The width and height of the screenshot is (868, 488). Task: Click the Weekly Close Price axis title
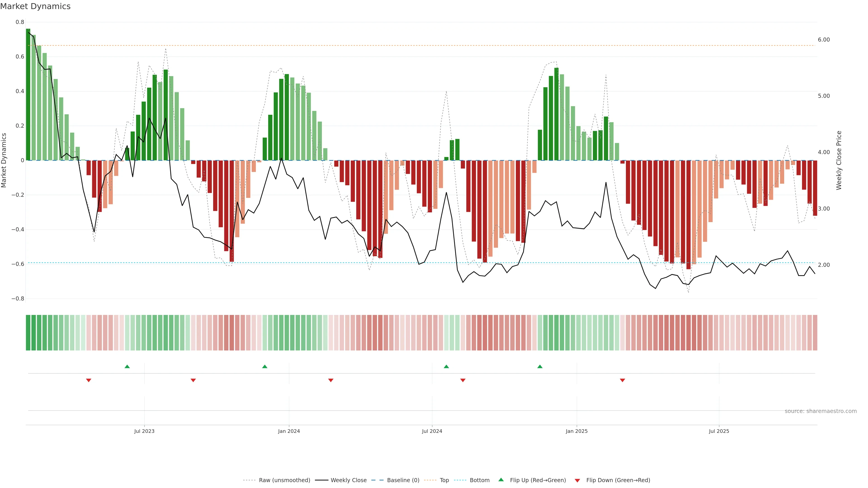click(x=839, y=160)
